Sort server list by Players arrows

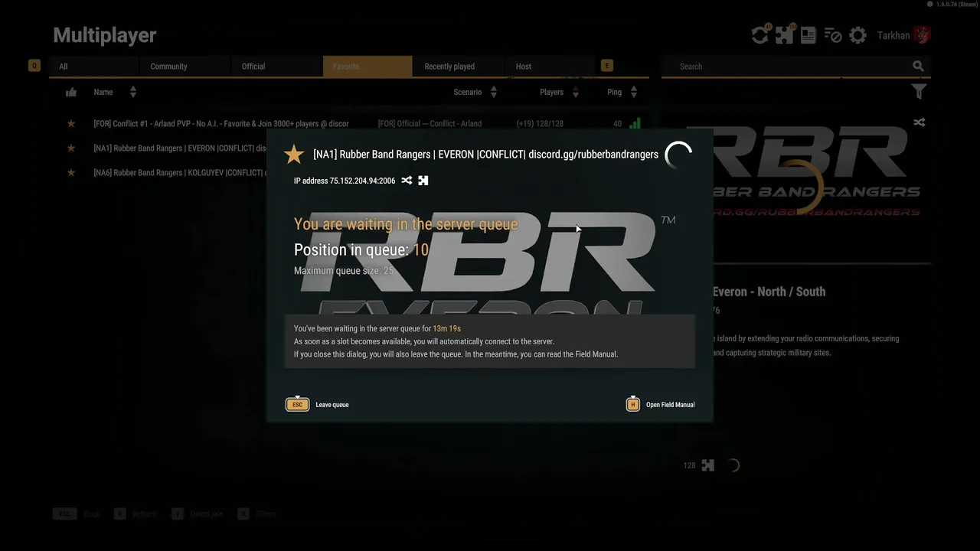coord(576,92)
